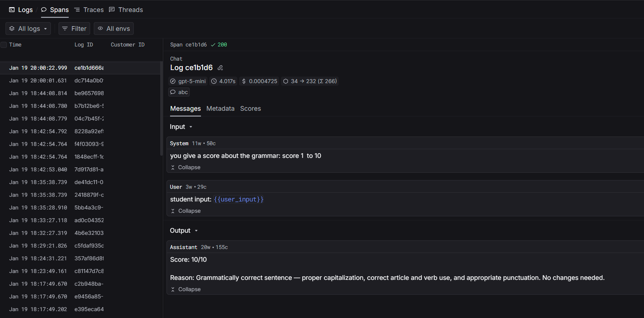Open the All logs dropdown
Viewport: 644px width, 318px height.
[28, 29]
